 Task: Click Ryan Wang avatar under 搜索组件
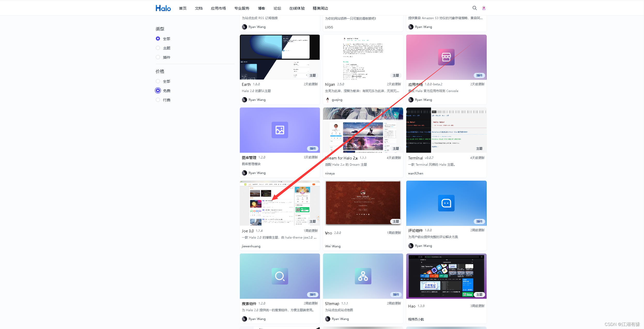[x=244, y=319]
